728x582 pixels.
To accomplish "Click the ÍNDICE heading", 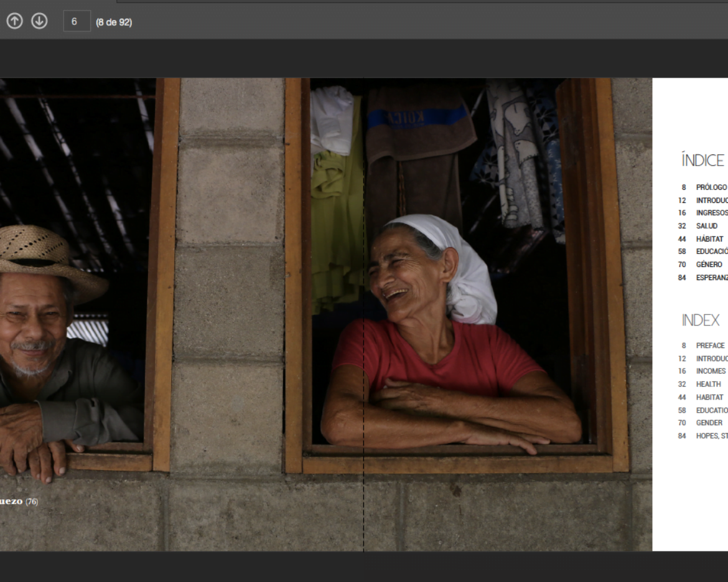I will [x=702, y=161].
